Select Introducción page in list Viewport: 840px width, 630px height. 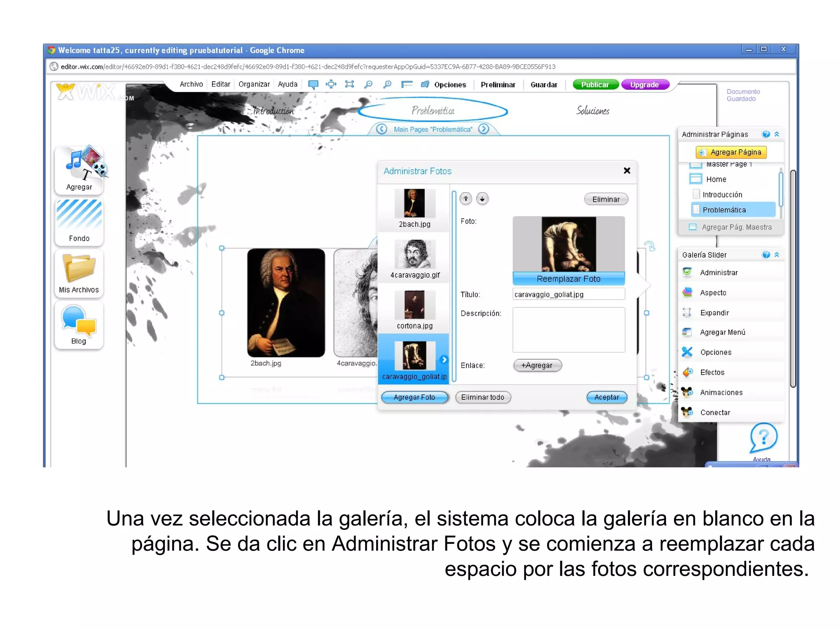722,195
